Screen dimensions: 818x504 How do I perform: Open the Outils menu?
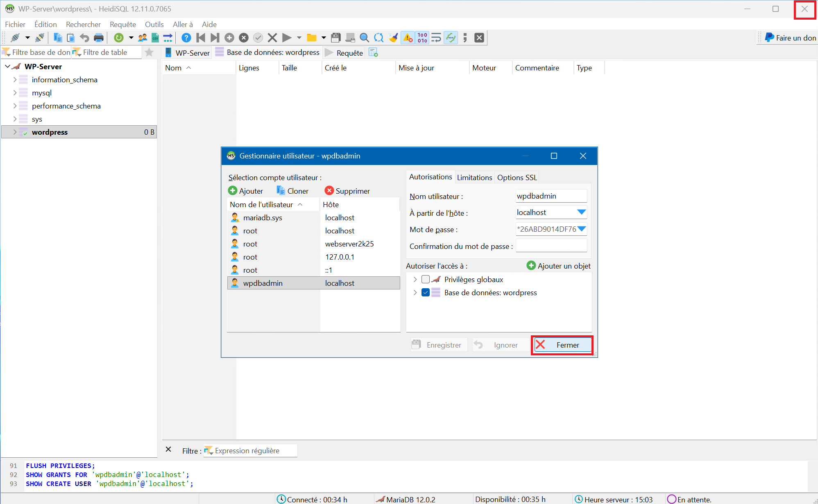point(154,25)
